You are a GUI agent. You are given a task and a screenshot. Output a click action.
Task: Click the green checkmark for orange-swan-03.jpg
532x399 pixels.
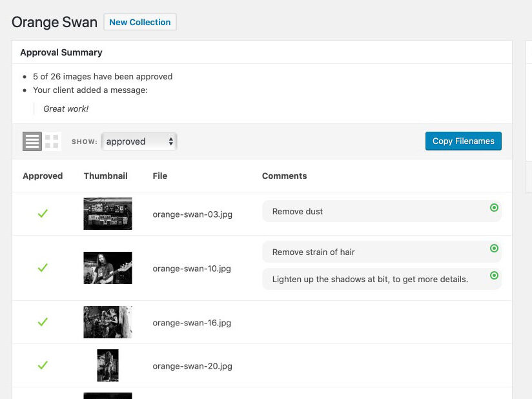[43, 214]
